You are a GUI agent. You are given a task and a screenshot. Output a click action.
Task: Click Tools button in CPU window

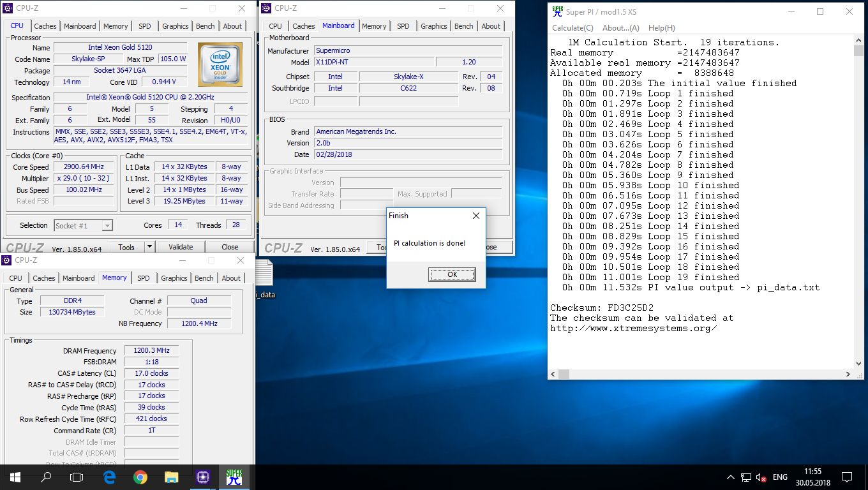[x=126, y=247]
